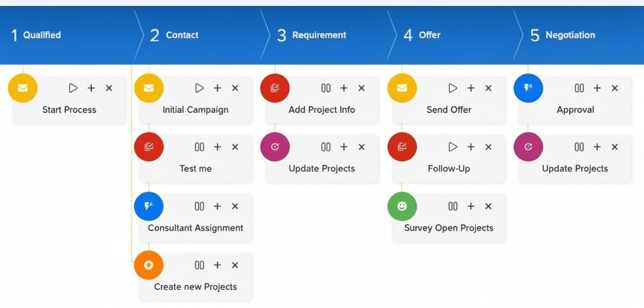
Task: Select the red edit icon on Add Project Info
Action: click(x=275, y=87)
